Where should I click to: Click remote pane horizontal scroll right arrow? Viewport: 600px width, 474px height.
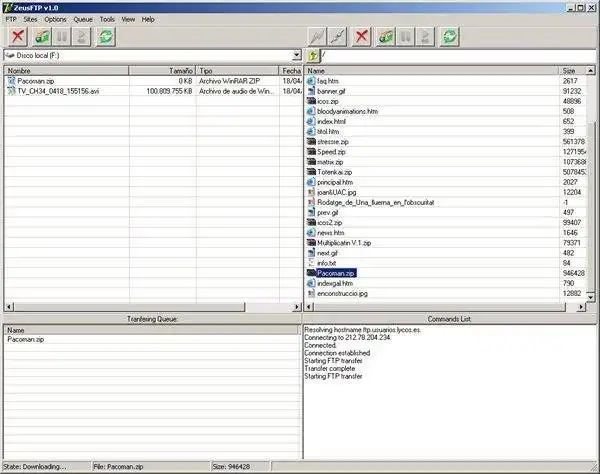point(581,307)
